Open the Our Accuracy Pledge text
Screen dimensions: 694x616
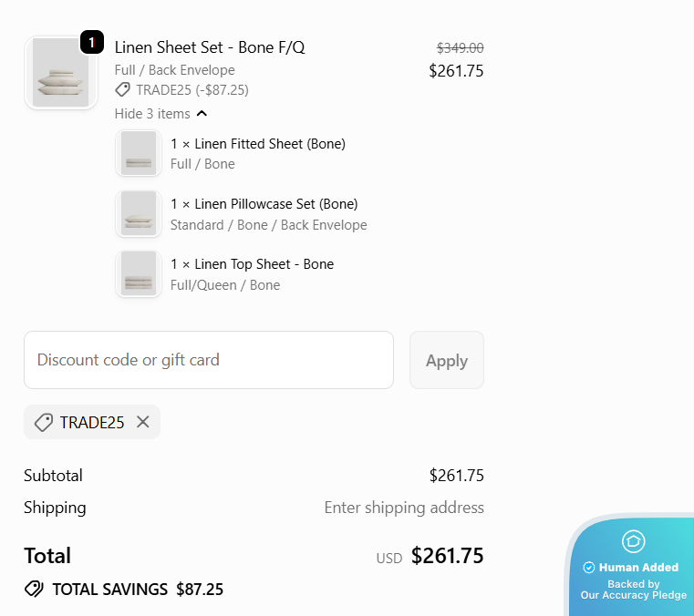coord(633,595)
